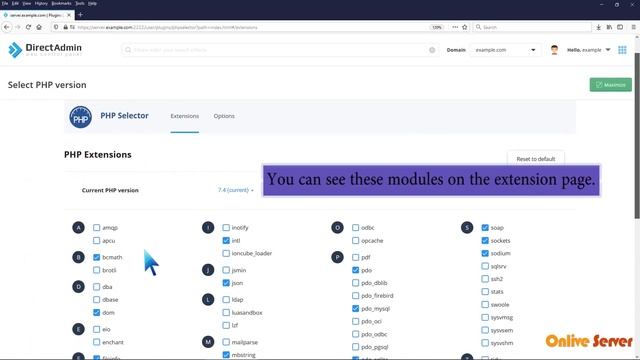Viewport: 640px width, 360px height.
Task: Click the padlock site security icon
Action: (65, 27)
